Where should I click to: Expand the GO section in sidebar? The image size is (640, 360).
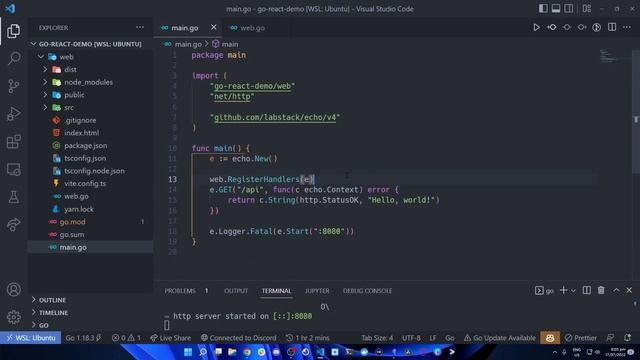(90, 325)
